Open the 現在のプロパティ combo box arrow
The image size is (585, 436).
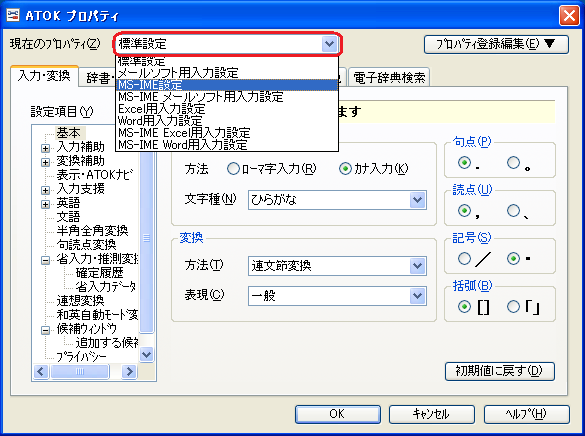[329, 44]
